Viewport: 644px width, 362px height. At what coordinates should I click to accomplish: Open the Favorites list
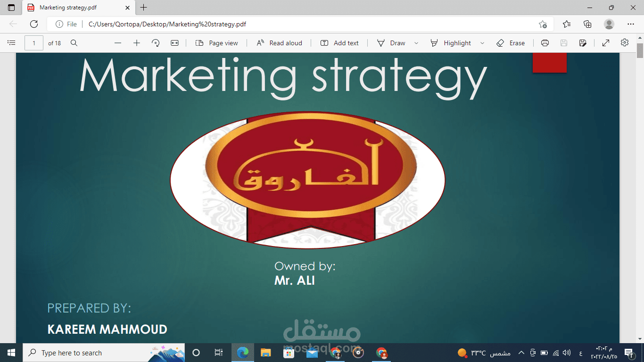point(567,24)
